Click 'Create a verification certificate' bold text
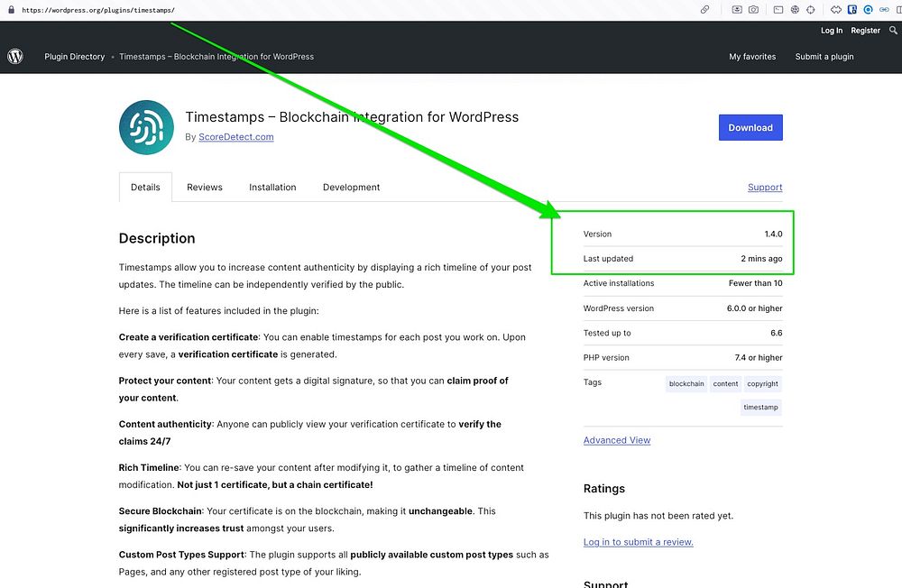The height and width of the screenshot is (588, 902). (189, 337)
